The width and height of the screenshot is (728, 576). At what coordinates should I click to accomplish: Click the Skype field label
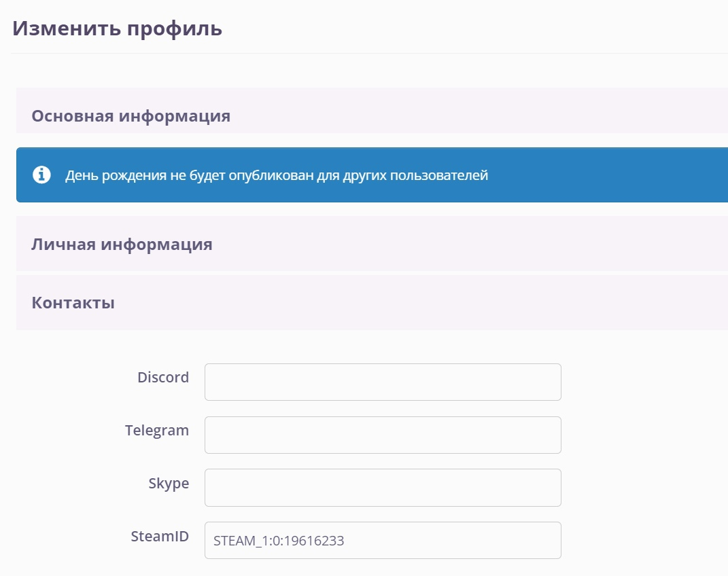(x=169, y=484)
